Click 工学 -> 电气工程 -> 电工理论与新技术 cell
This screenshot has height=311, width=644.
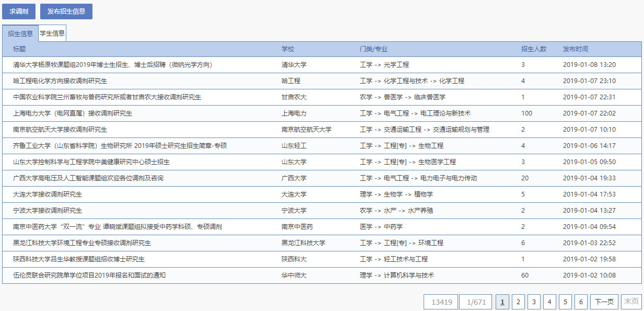[415, 113]
